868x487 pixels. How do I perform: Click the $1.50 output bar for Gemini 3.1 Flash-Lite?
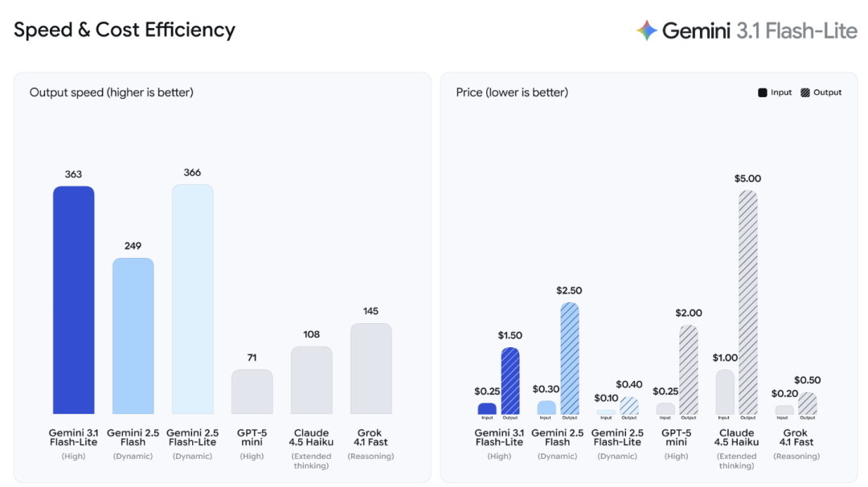[510, 381]
